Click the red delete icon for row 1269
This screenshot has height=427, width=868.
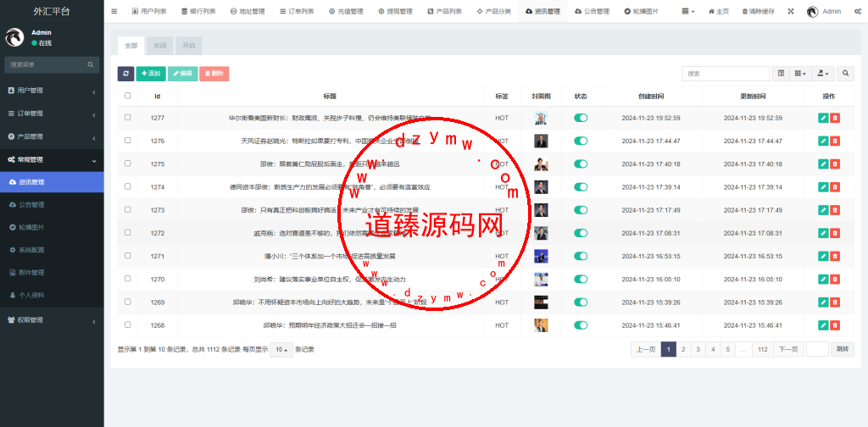(835, 302)
